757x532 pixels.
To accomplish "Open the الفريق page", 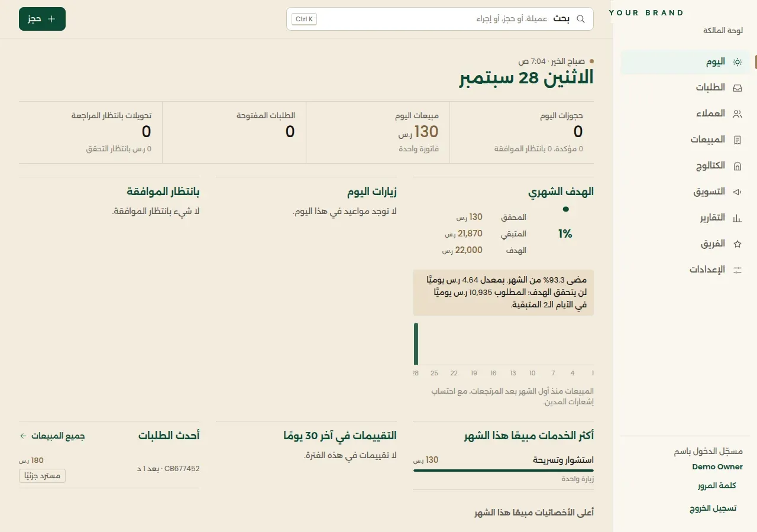I will tap(685, 244).
